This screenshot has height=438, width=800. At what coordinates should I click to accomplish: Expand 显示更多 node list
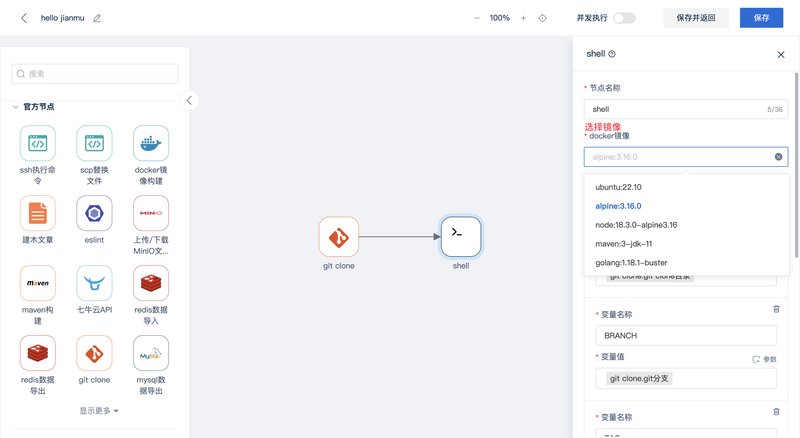point(99,410)
